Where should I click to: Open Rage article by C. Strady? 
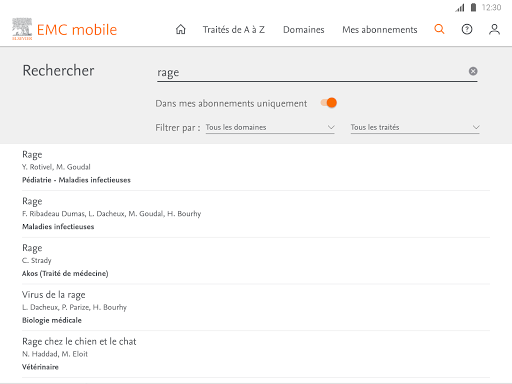256,261
